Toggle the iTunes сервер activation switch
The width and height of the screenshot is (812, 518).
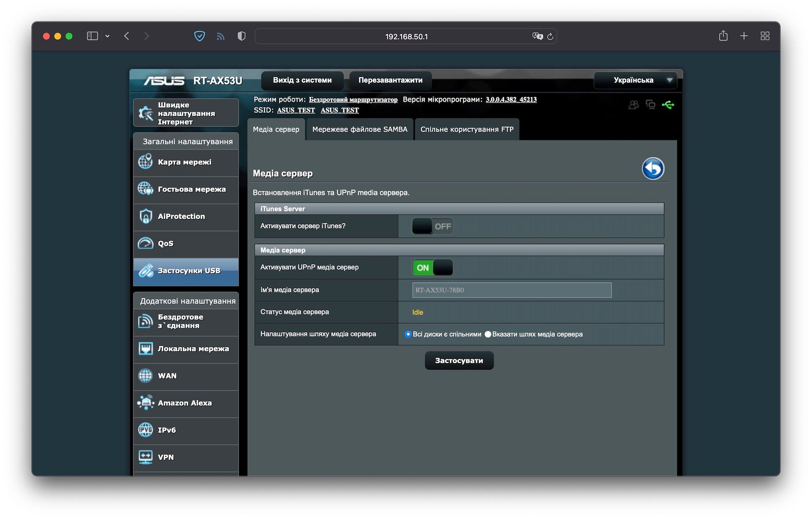coord(431,226)
